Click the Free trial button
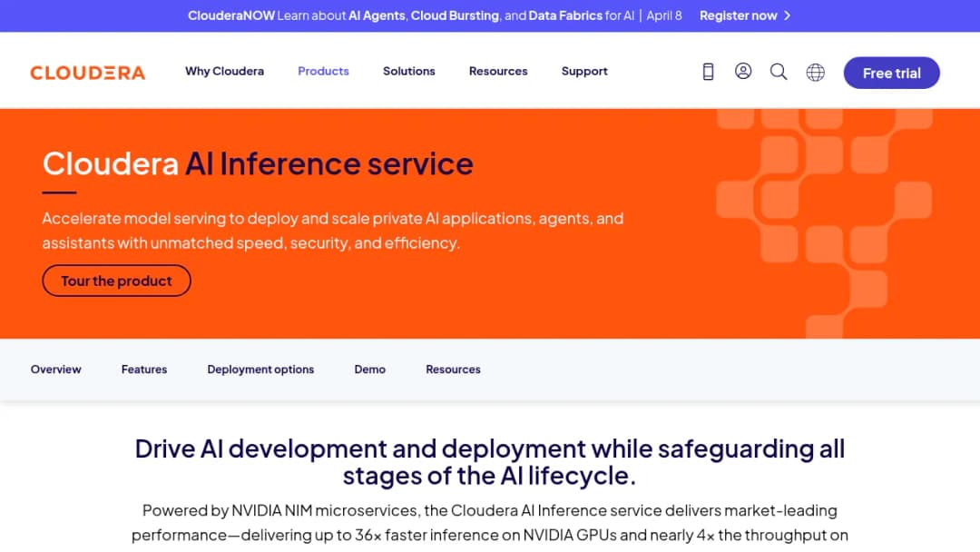Viewport: 980px width, 552px height. pos(891,73)
